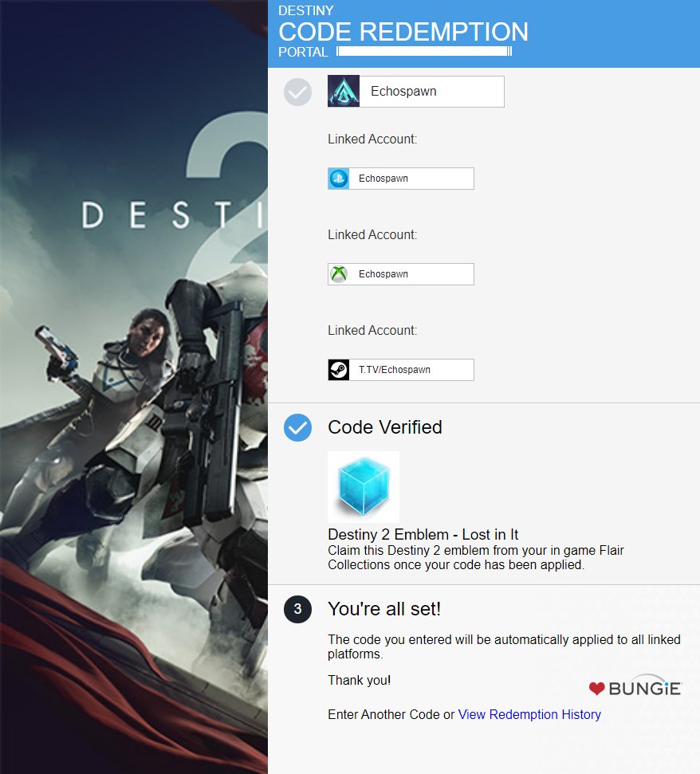Click the PORTAL label in header
Image resolution: width=700 pixels, height=774 pixels.
pyautogui.click(x=303, y=52)
